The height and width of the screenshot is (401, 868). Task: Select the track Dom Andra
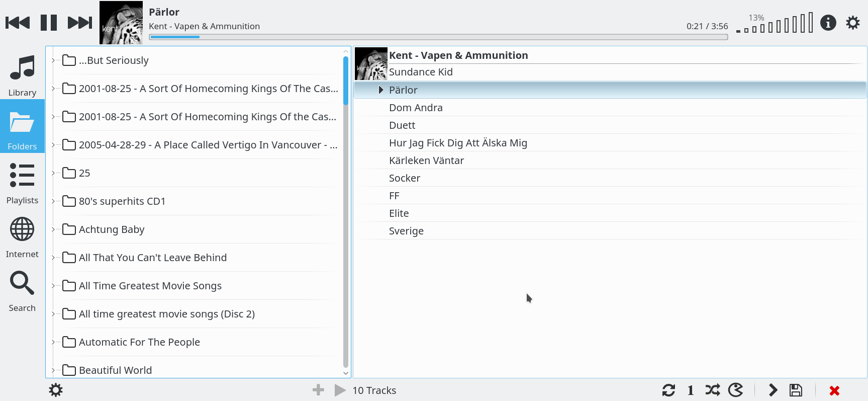[610, 108]
